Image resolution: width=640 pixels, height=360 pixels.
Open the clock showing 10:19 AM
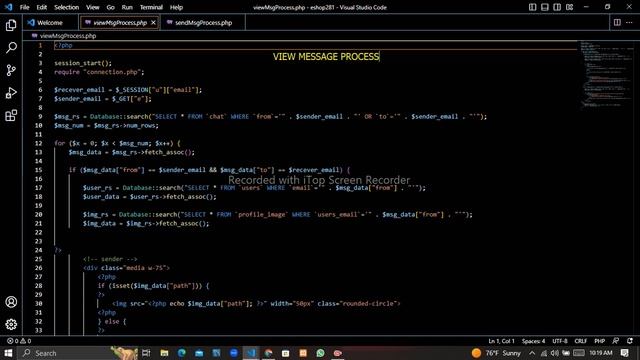[x=600, y=353]
